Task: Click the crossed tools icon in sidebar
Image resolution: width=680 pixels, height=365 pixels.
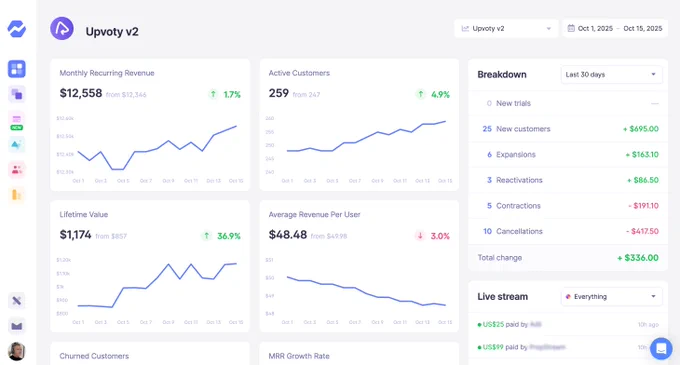Action: tap(16, 300)
